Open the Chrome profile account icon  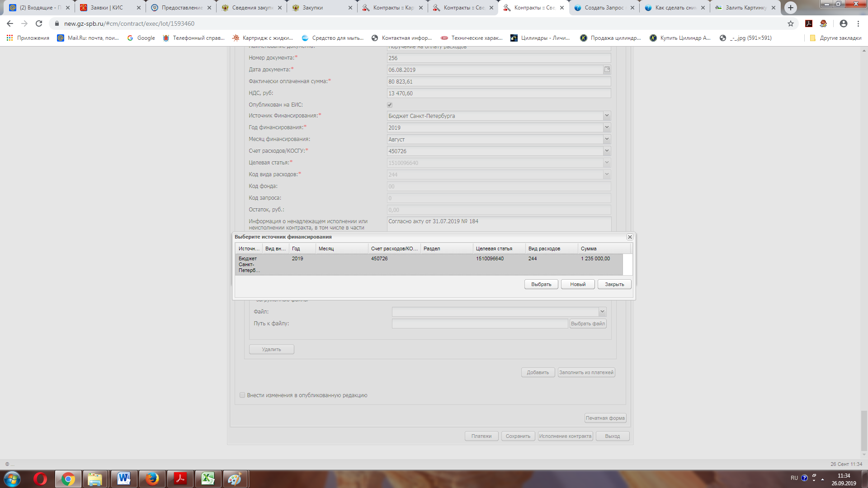point(844,23)
